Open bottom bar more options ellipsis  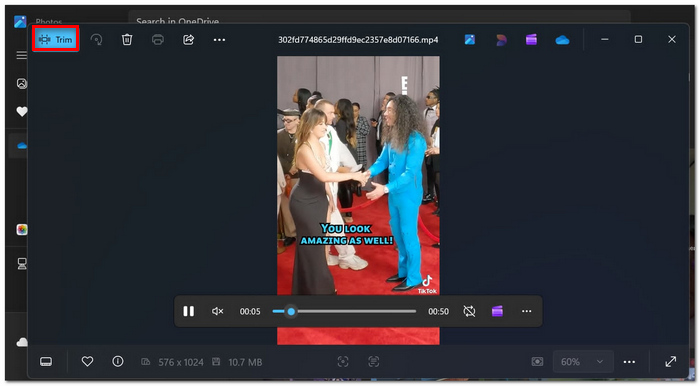(x=629, y=362)
